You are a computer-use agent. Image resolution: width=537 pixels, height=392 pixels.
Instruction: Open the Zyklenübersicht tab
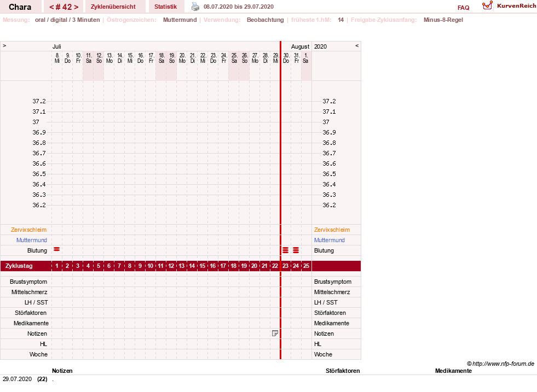[113, 7]
